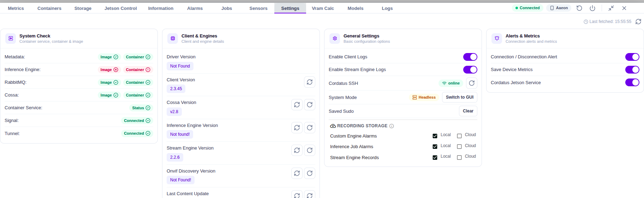Refresh data with icon beside Last fetched
The image size is (644, 198).
638,22
